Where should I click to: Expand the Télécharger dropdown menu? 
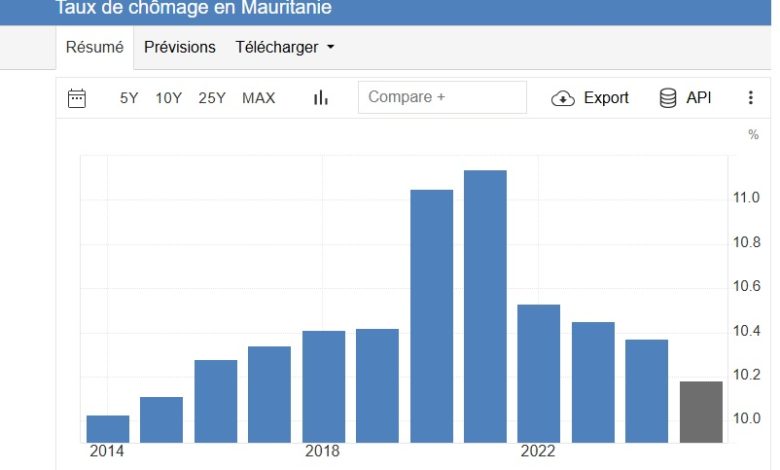[x=277, y=47]
